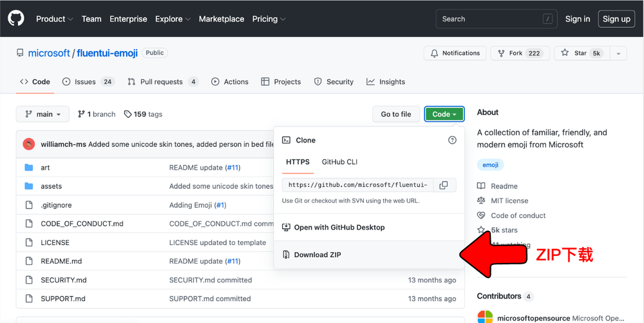Open the Product menu
Screen dimensions: 644x323
[x=55, y=19]
